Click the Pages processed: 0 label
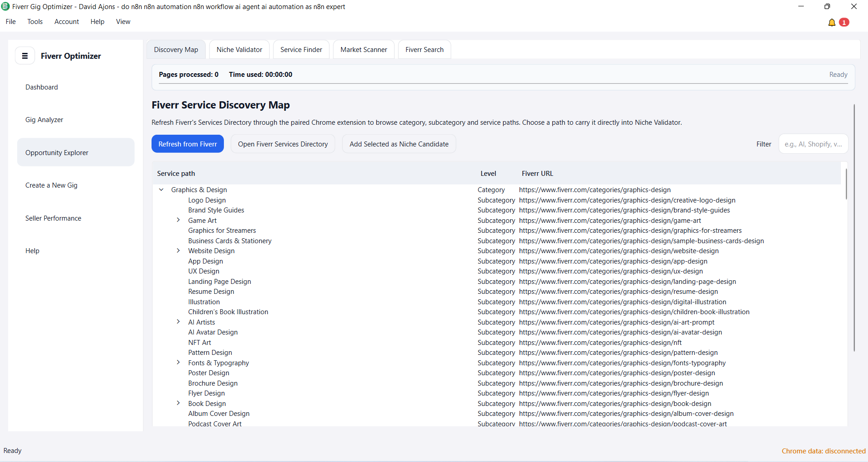This screenshot has width=868, height=462. click(189, 75)
